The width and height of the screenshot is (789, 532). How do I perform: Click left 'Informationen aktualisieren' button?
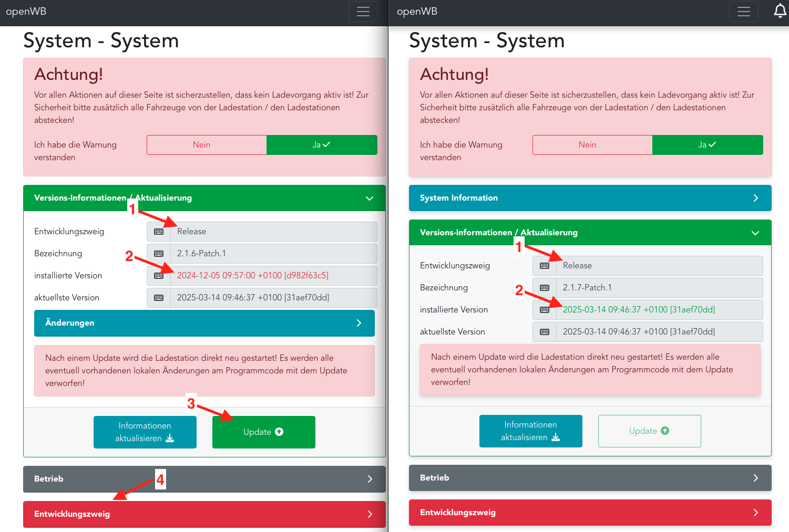coord(145,432)
